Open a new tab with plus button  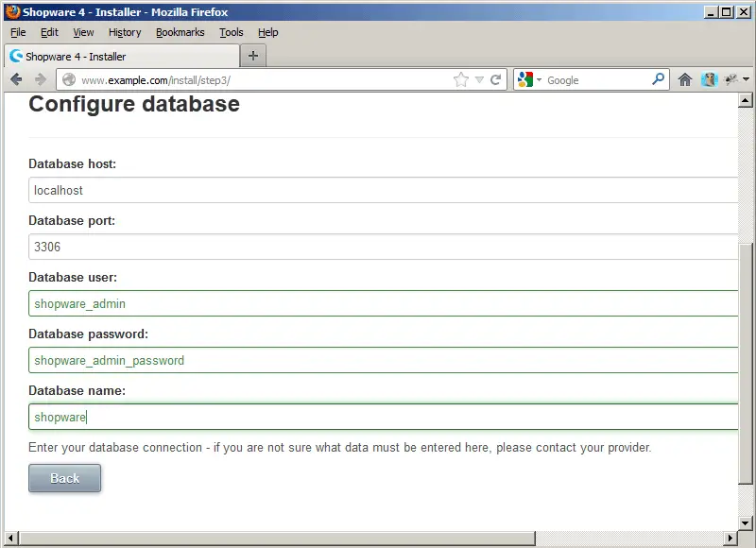point(253,56)
